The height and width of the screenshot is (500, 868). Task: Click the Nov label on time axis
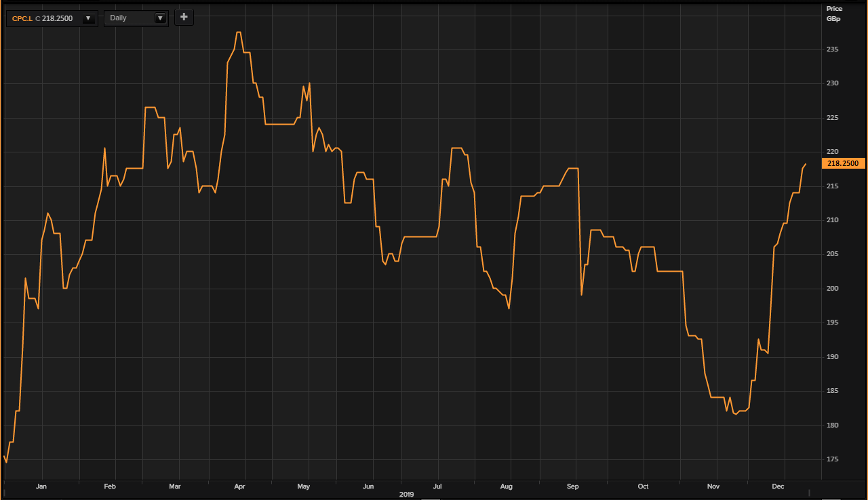point(713,486)
